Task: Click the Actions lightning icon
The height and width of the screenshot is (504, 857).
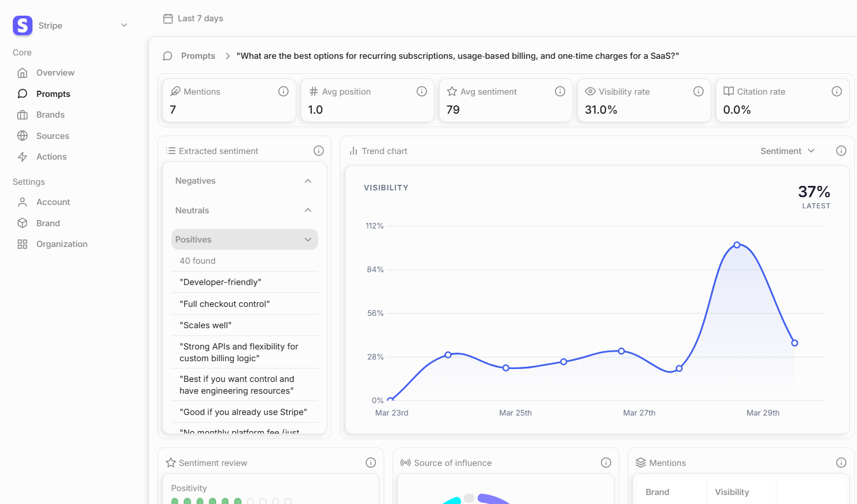Action: [22, 157]
